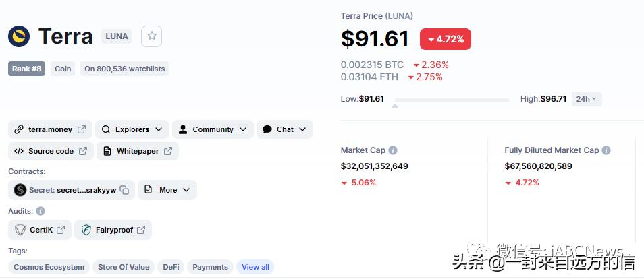This screenshot has height=279, width=644.
Task: Click View all tags
Action: [x=255, y=267]
